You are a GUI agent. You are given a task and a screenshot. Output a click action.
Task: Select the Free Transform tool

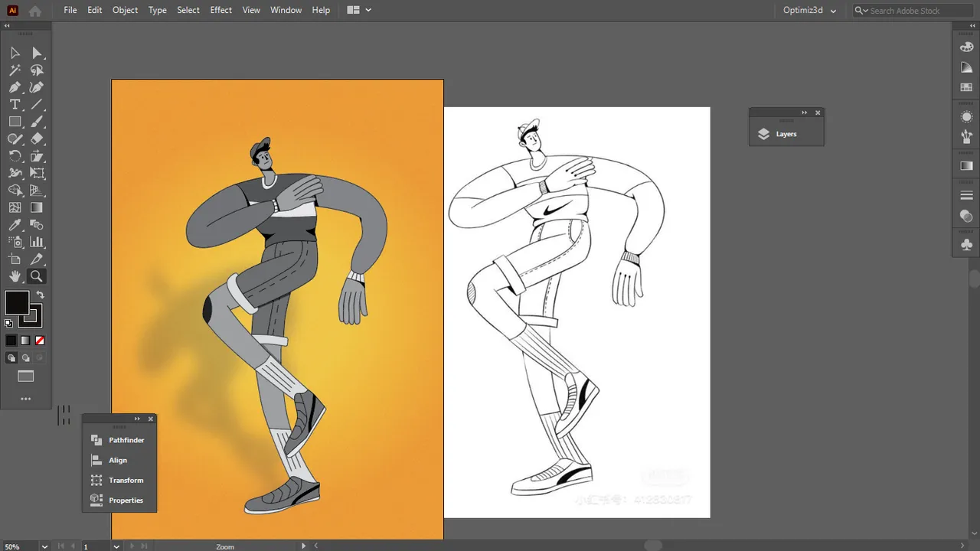36,174
